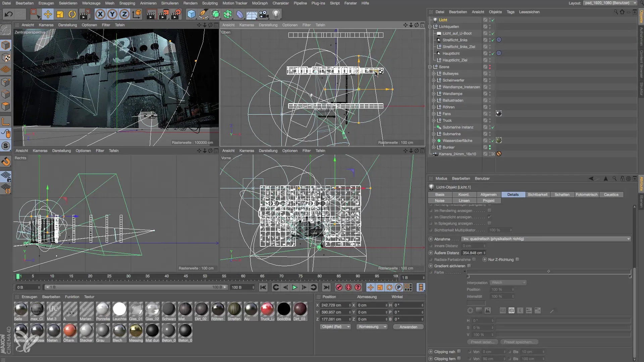This screenshot has height=362, width=644.
Task: Select the Move tool in toolbar
Action: 48,14
